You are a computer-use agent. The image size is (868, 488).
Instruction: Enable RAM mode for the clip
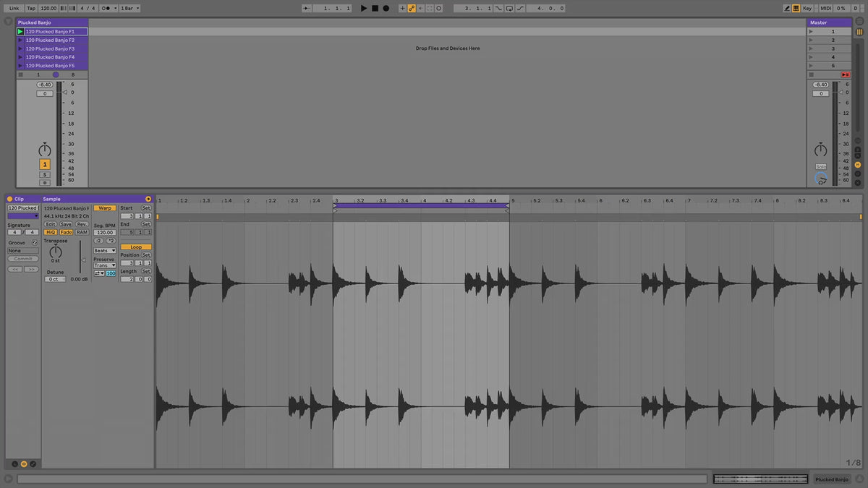82,232
